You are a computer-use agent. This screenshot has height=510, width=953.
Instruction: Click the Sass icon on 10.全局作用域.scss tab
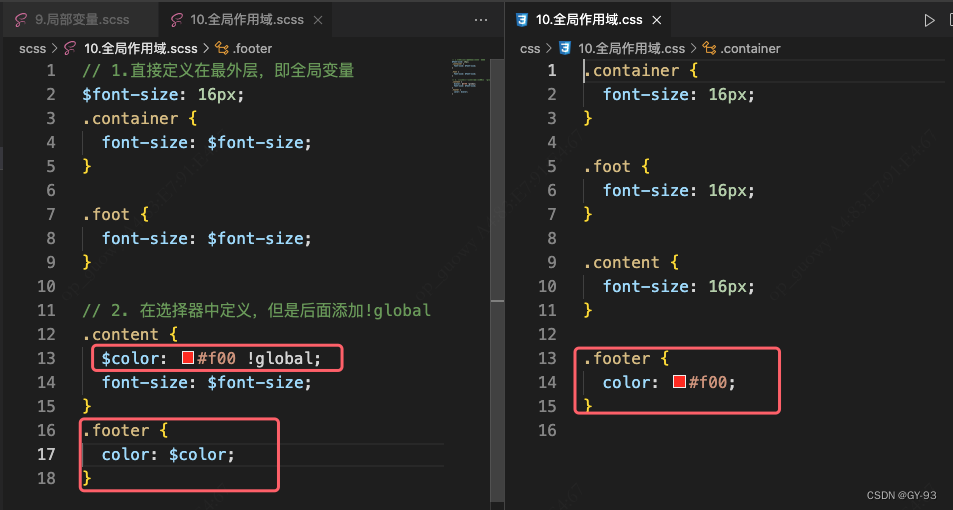(177, 20)
